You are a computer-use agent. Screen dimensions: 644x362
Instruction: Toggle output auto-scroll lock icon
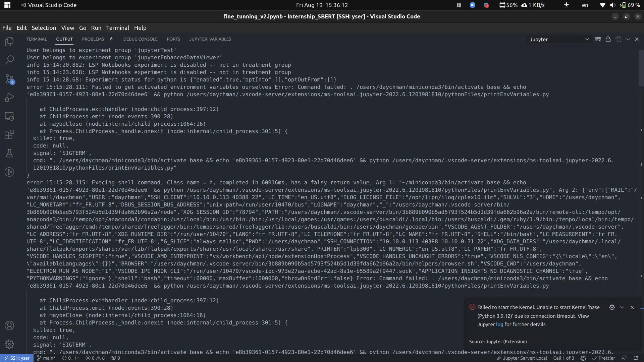608,39
